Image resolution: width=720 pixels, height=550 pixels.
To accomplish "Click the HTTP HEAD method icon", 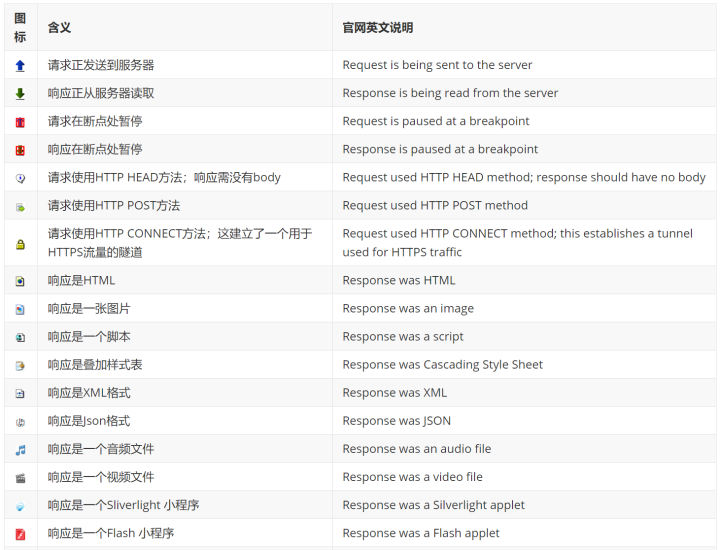I will (x=20, y=178).
